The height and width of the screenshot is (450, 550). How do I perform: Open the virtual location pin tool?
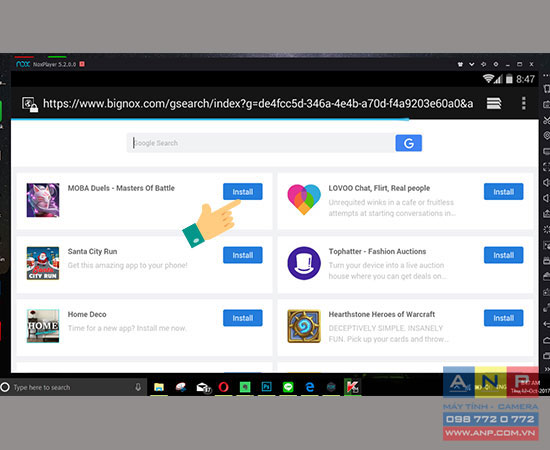(546, 135)
